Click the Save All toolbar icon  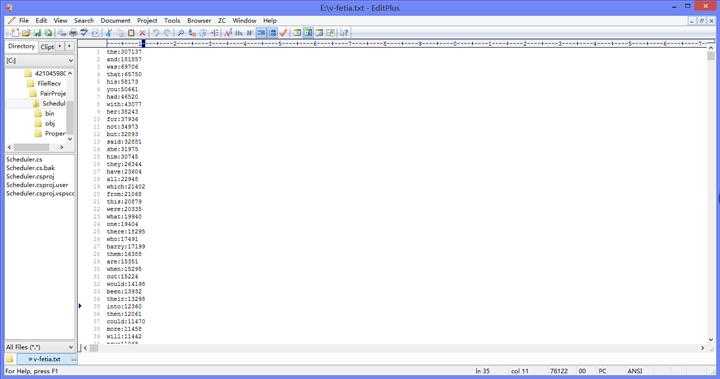point(48,33)
